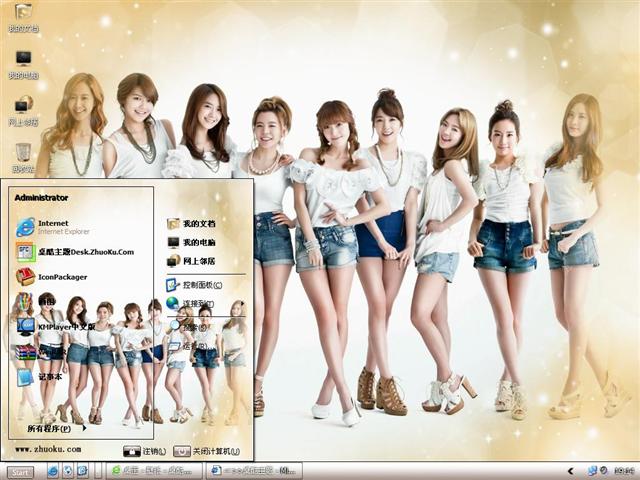Image resolution: width=640 pixels, height=480 pixels.
Task: Click the round tray icon beside network
Action: (603, 471)
